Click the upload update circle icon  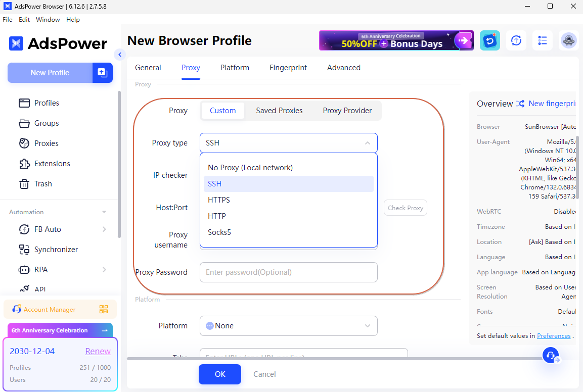point(516,40)
